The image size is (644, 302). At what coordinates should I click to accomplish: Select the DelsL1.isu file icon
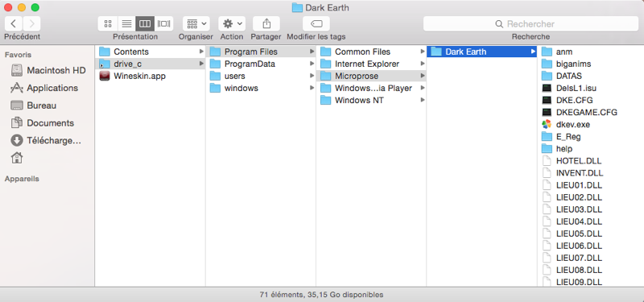(547, 88)
